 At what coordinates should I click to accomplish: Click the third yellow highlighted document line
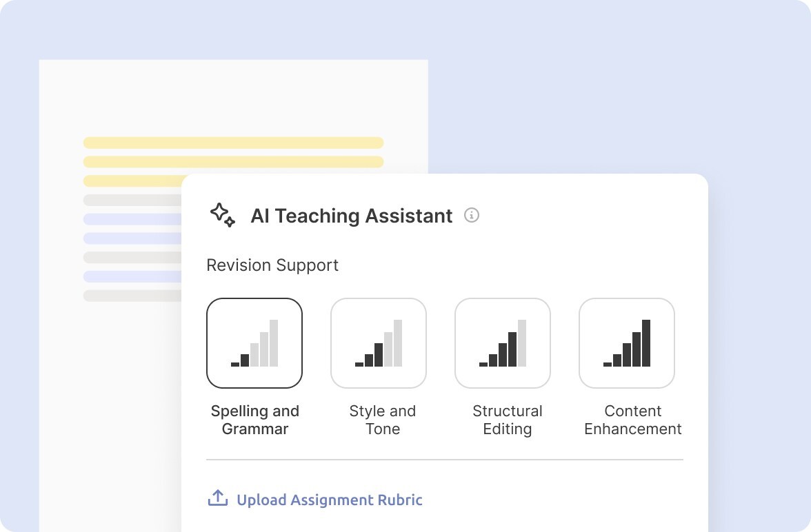(x=132, y=181)
